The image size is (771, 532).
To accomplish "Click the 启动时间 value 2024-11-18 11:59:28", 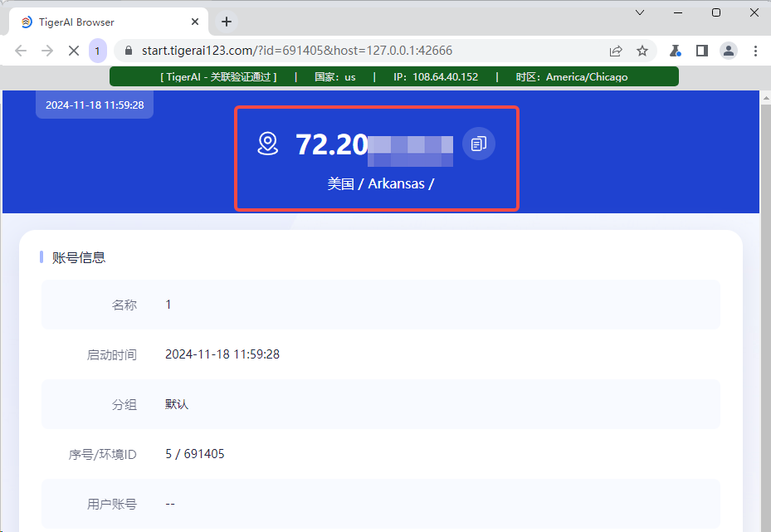I will point(222,354).
